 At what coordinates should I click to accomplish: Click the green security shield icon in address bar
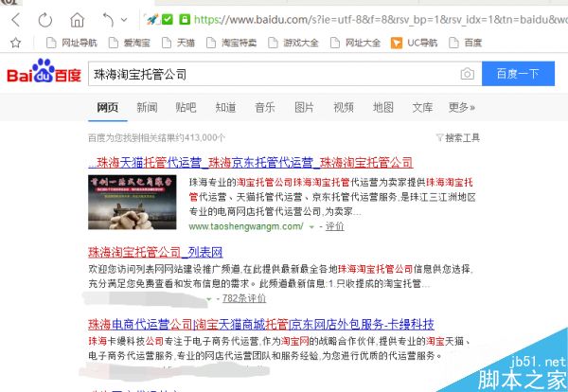(x=168, y=18)
